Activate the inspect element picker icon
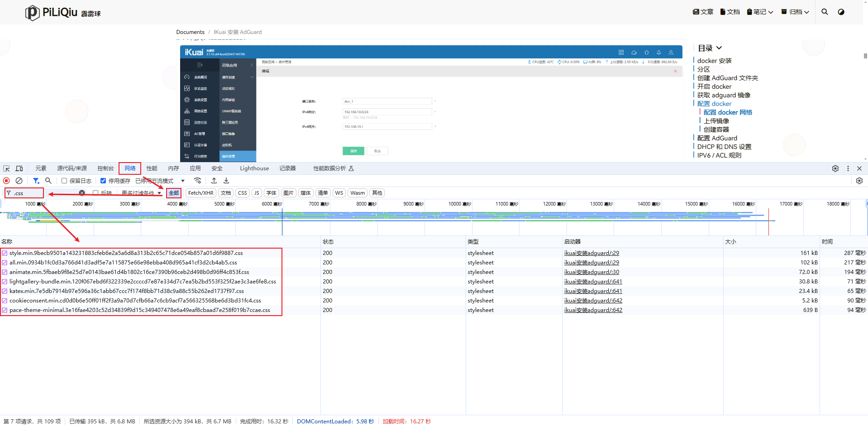Screen dimensions: 868x427 click(x=6, y=168)
